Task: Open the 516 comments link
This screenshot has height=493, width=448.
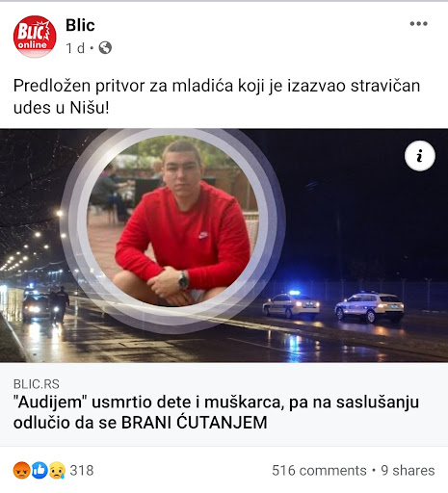Action: click(x=319, y=471)
